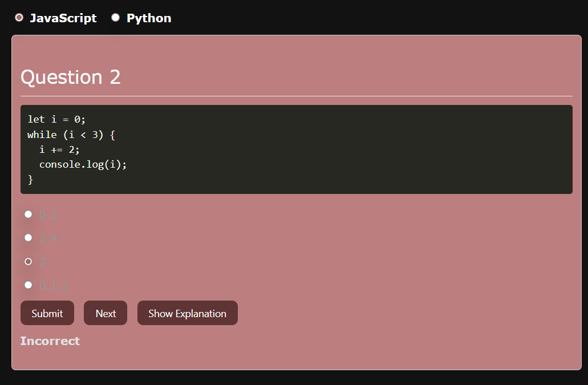Pick the answer option "2"
The height and width of the screenshot is (385, 588).
point(29,261)
